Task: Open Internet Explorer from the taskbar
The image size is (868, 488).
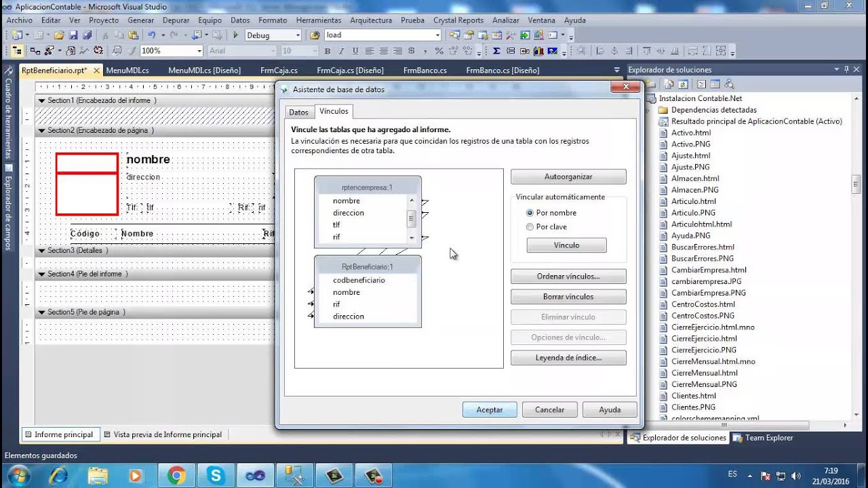Action: click(58, 476)
